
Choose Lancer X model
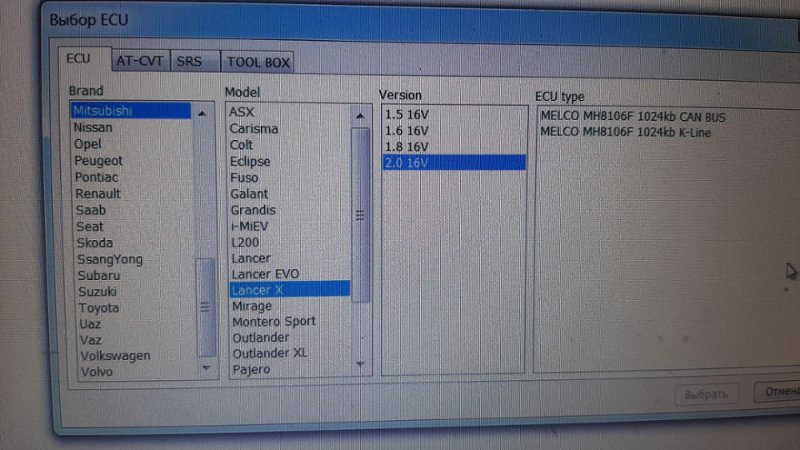click(290, 290)
